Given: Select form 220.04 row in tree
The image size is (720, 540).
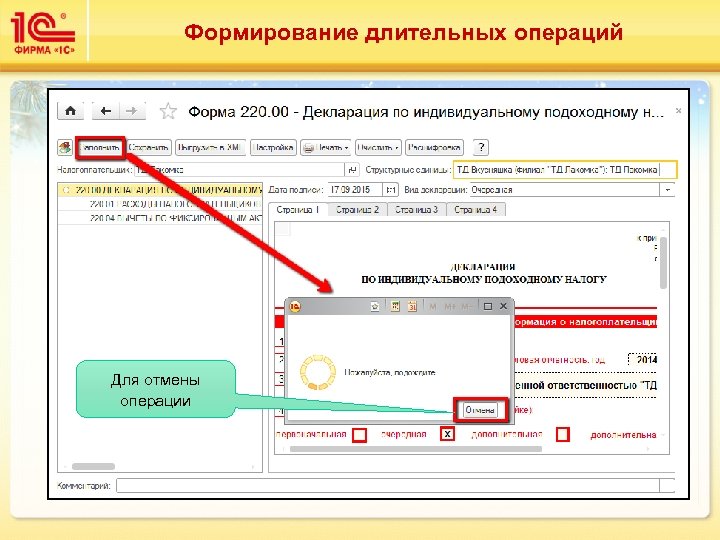Looking at the screenshot, I should (160, 218).
